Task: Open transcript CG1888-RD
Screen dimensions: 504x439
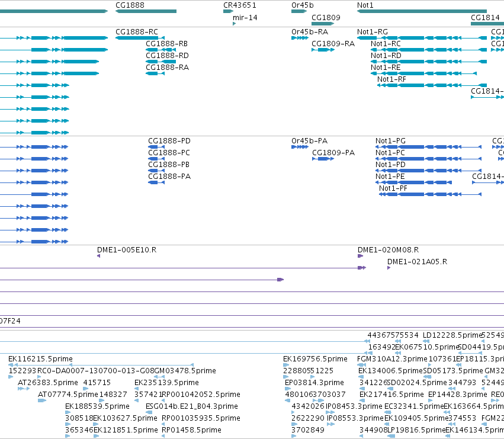Action: coord(167,56)
